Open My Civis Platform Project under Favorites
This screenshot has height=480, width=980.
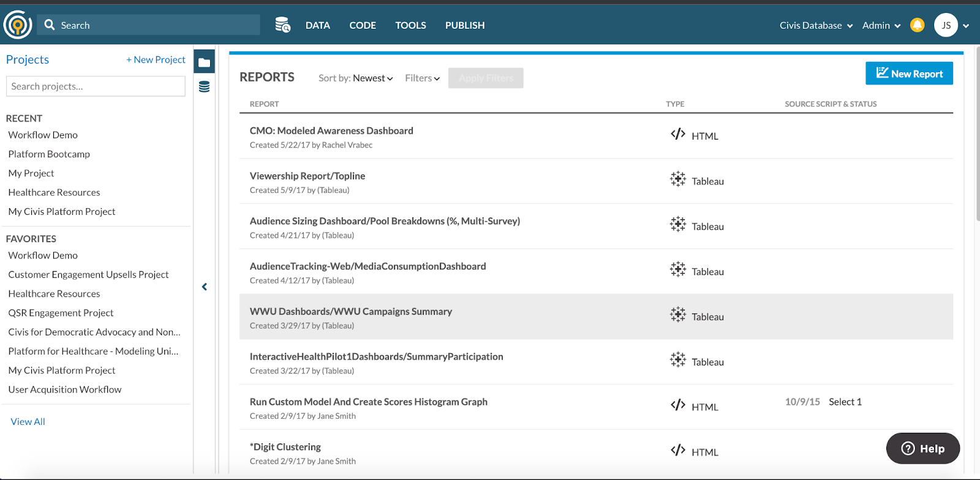(62, 370)
